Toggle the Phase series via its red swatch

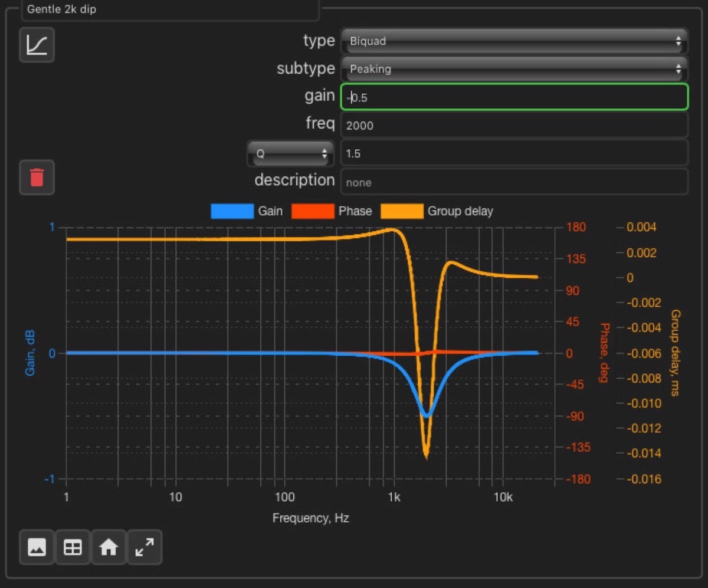tap(312, 211)
